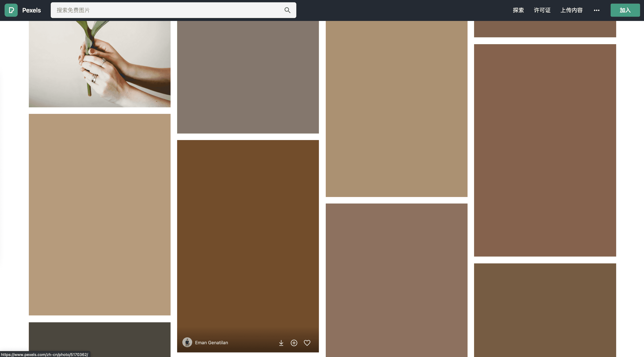This screenshot has width=644, height=357.
Task: Click the Pexels logo icon
Action: point(11,10)
